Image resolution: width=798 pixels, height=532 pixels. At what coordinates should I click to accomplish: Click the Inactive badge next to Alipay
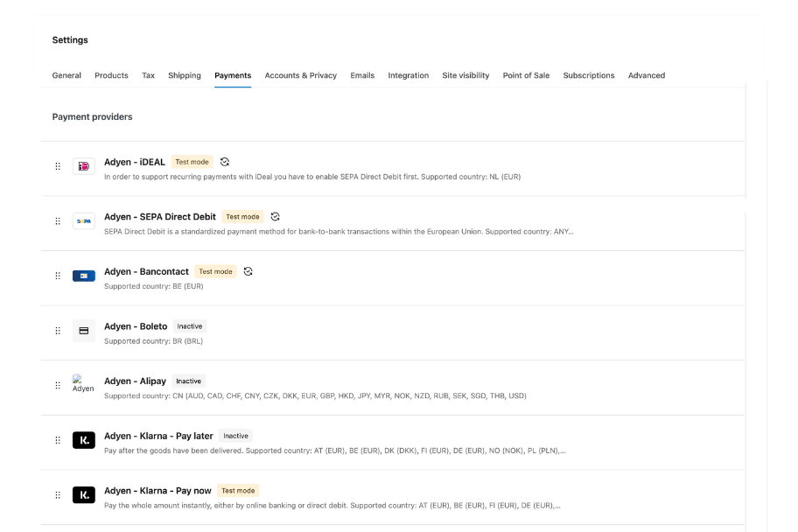click(188, 381)
